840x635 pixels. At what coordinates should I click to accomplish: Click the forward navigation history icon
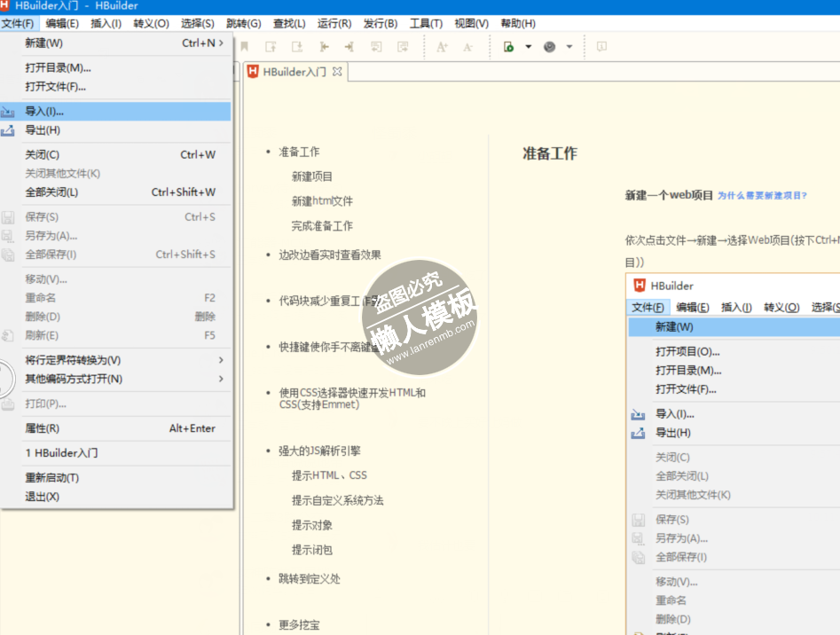click(403, 47)
